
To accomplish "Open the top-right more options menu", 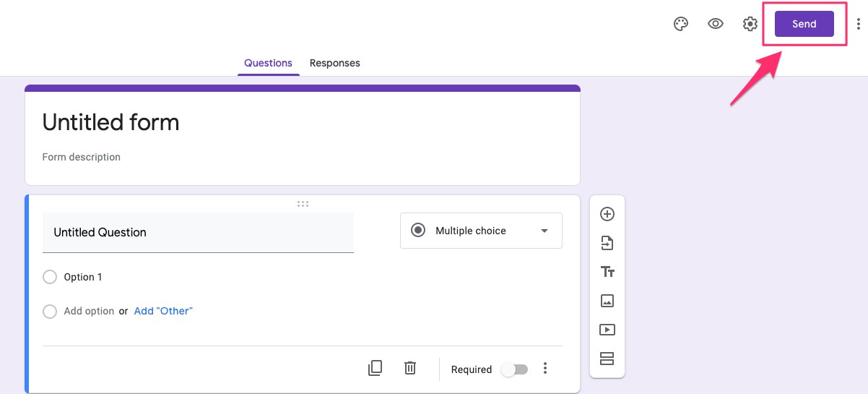I will tap(858, 24).
